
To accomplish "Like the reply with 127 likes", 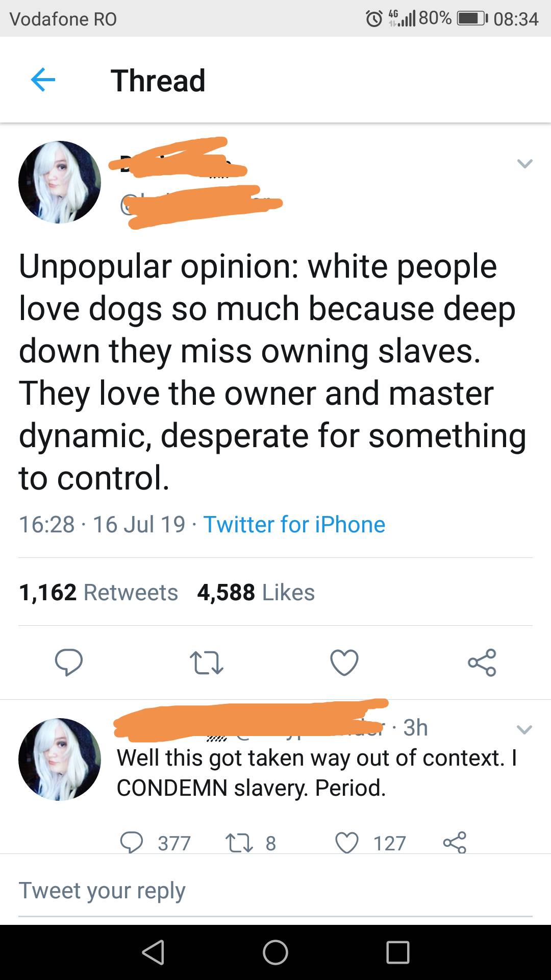I will point(347,843).
